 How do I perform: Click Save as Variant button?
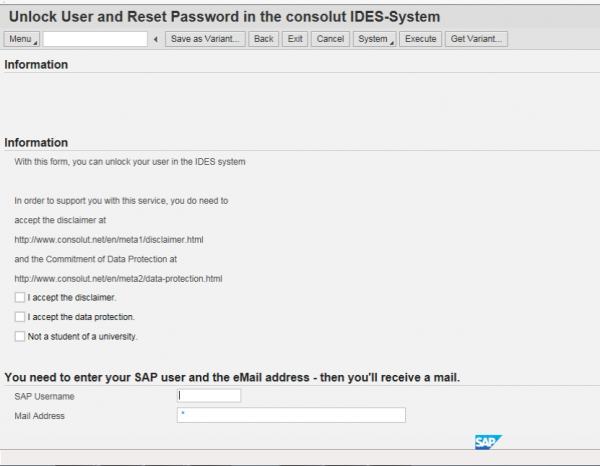[205, 39]
